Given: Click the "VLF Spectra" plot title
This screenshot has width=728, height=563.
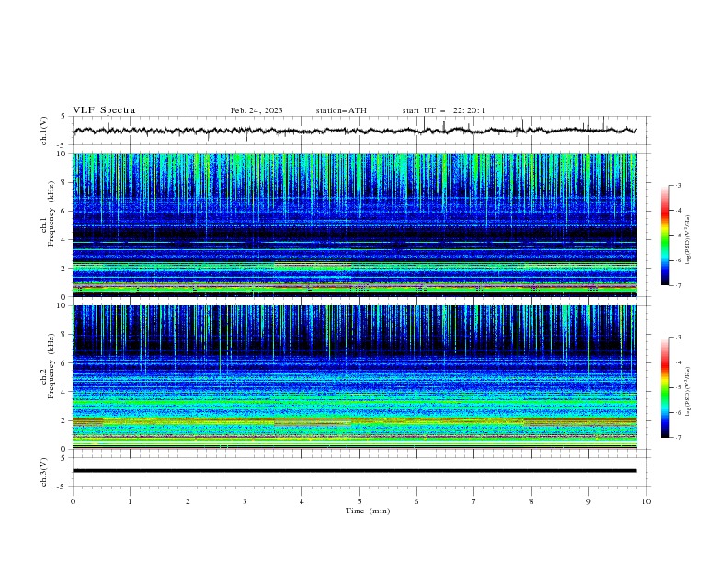Looking at the screenshot, I should (104, 110).
